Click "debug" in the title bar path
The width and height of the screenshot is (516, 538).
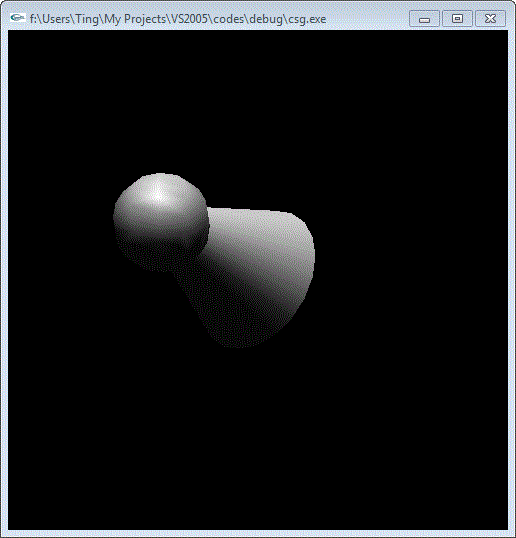[x=266, y=19]
